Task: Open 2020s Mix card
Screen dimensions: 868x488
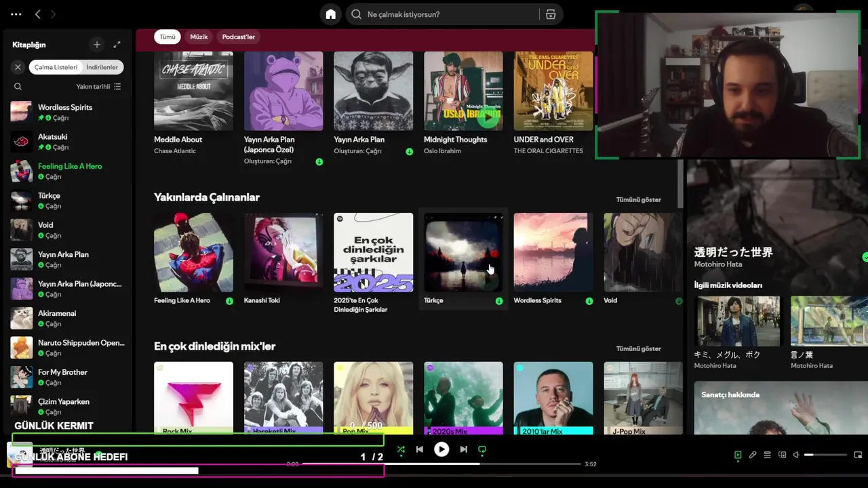Action: pos(463,399)
